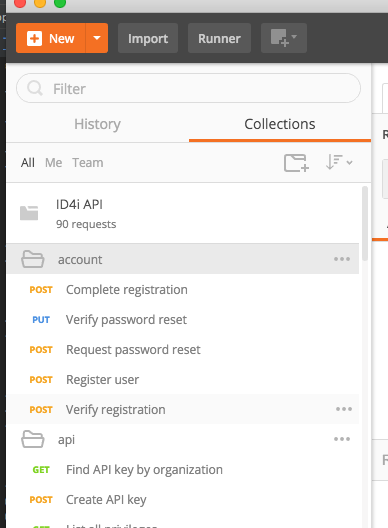Open the New button dropdown arrow
Viewport: 388px width, 528px height.
[97, 38]
